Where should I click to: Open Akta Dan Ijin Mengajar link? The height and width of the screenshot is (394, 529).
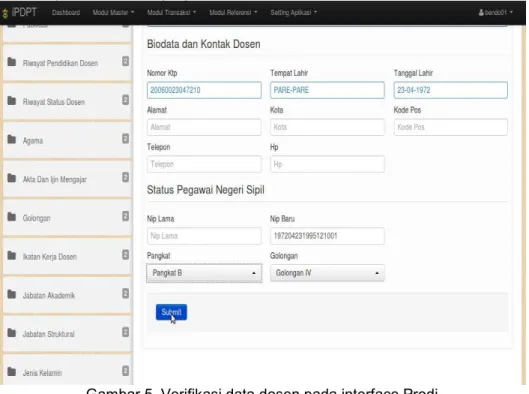tap(55, 179)
